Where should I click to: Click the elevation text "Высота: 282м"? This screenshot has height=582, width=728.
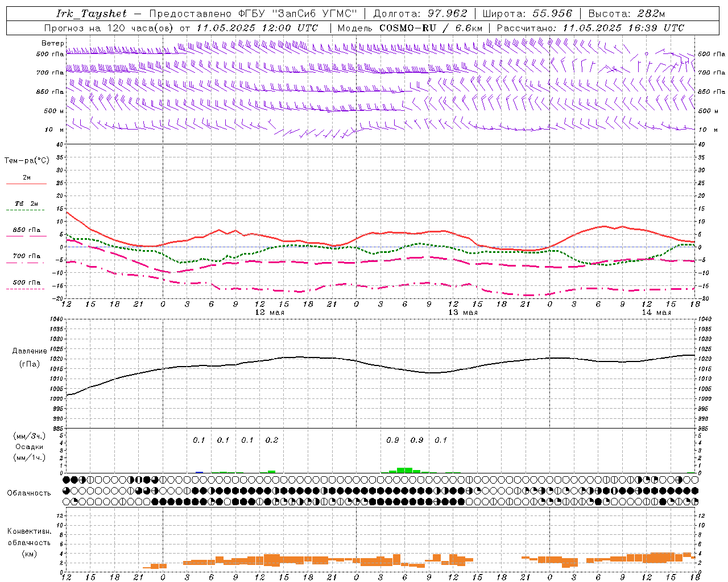[626, 14]
